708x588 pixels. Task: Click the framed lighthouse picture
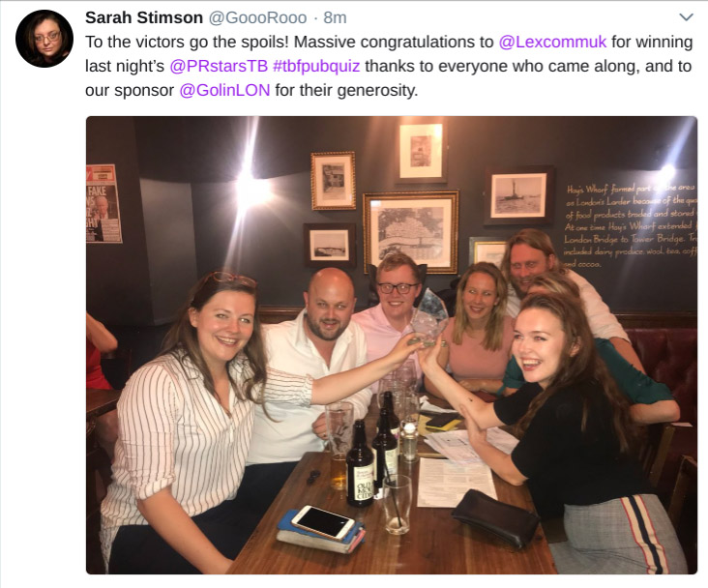[x=518, y=195]
